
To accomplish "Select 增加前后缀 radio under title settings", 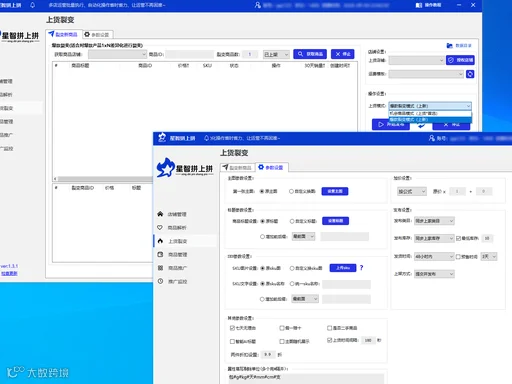I will (262, 237).
